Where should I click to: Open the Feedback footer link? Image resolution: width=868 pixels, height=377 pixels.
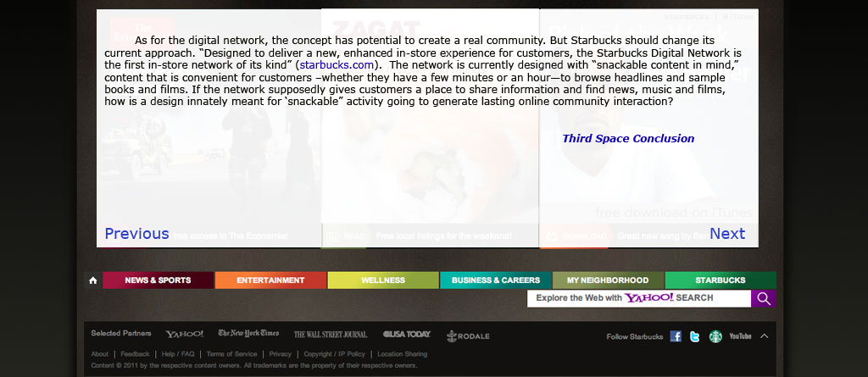point(135,354)
